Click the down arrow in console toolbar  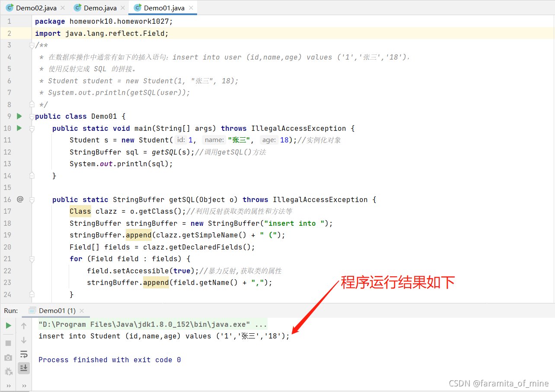(x=24, y=340)
